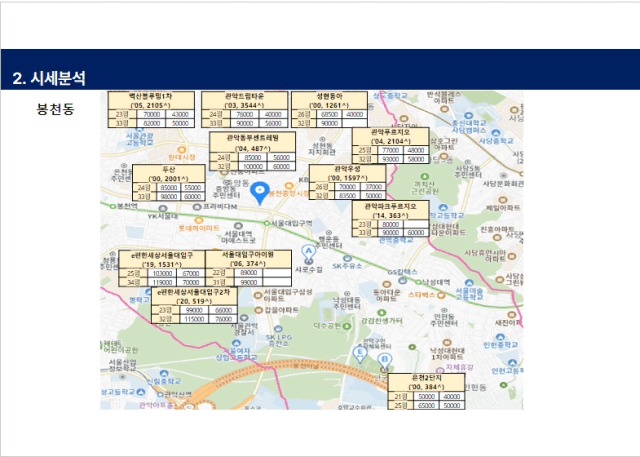Screen dimensions: 640x457
Task: Click the 두산 price box title
Action: coord(169,169)
